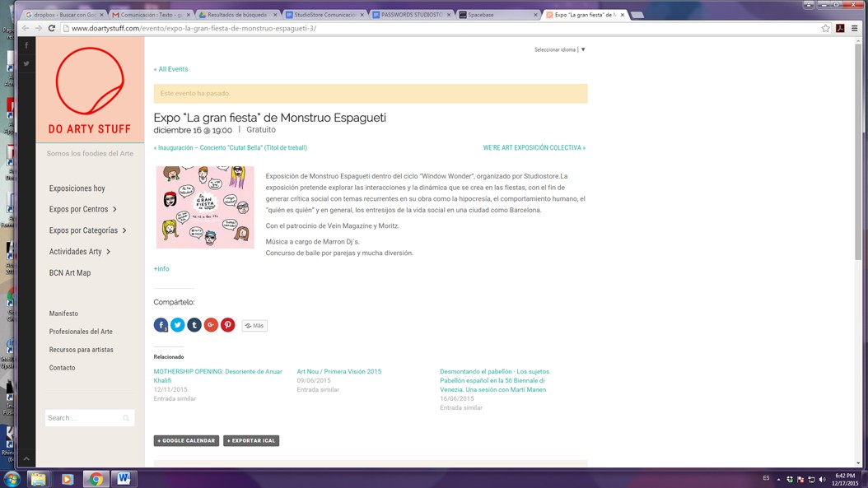
Task: Share event on Twitter round icon
Action: click(x=177, y=325)
